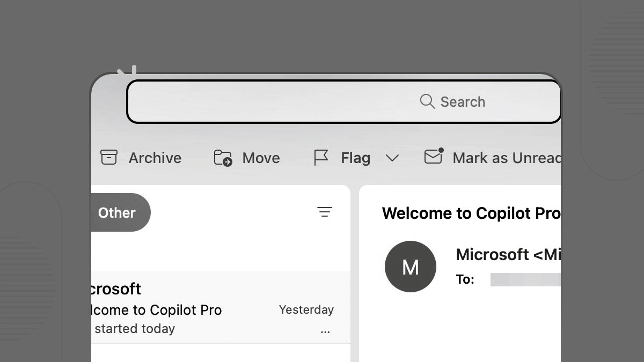
Task: Click the Search field in Outlook
Action: pos(343,102)
